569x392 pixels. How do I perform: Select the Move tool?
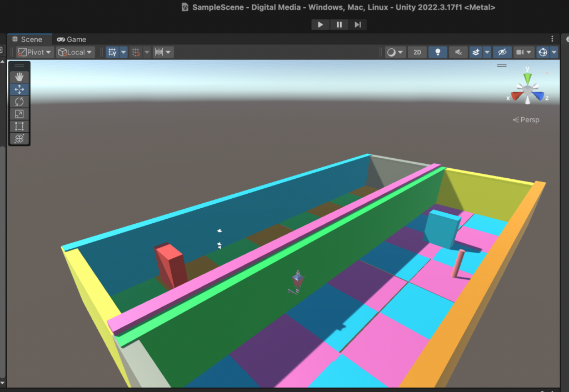[x=19, y=89]
